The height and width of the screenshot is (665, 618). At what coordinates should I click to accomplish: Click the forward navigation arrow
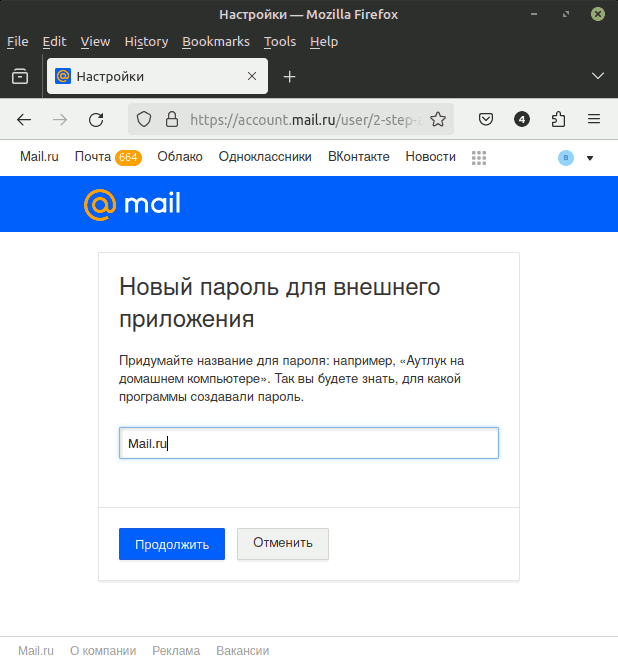[60, 120]
